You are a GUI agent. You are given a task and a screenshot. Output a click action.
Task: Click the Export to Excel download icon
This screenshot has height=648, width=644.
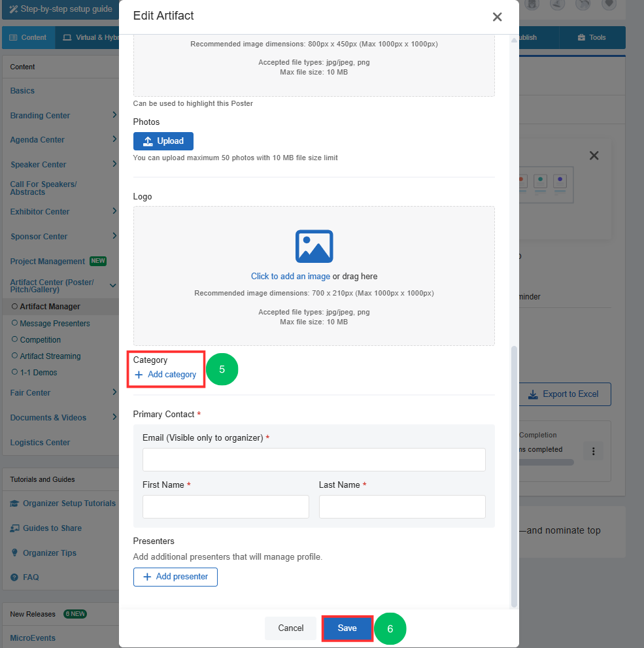533,394
